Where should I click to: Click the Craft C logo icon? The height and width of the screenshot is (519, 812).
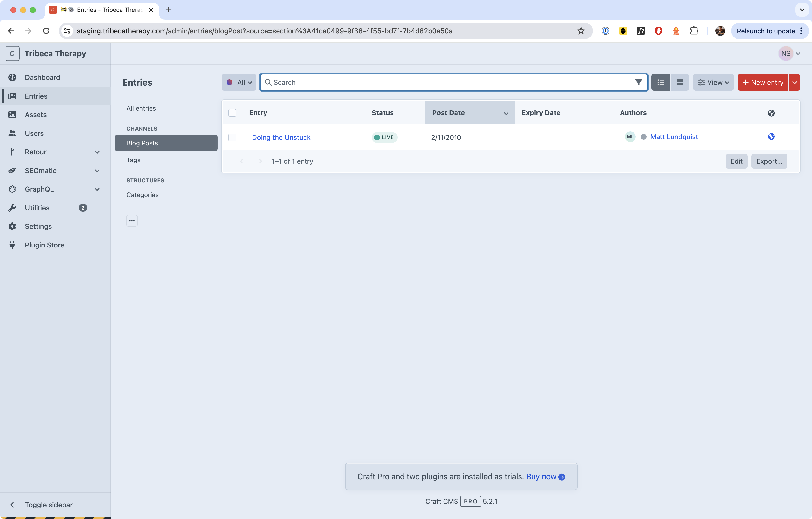(12, 54)
